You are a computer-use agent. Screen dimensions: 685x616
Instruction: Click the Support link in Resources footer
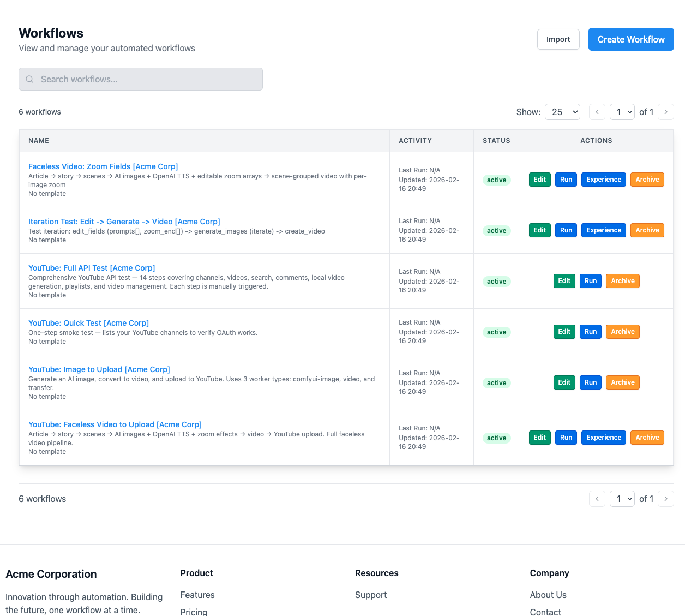371,595
